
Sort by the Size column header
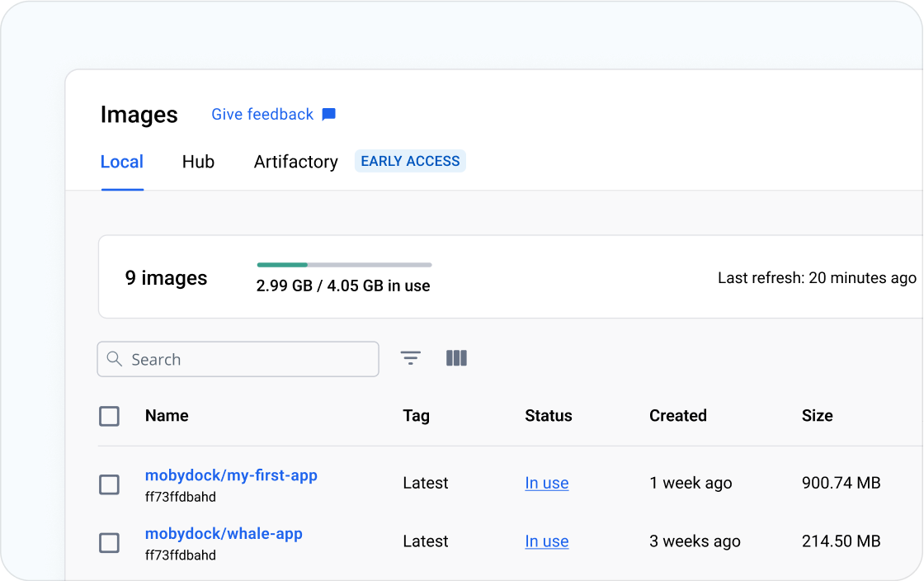click(817, 416)
